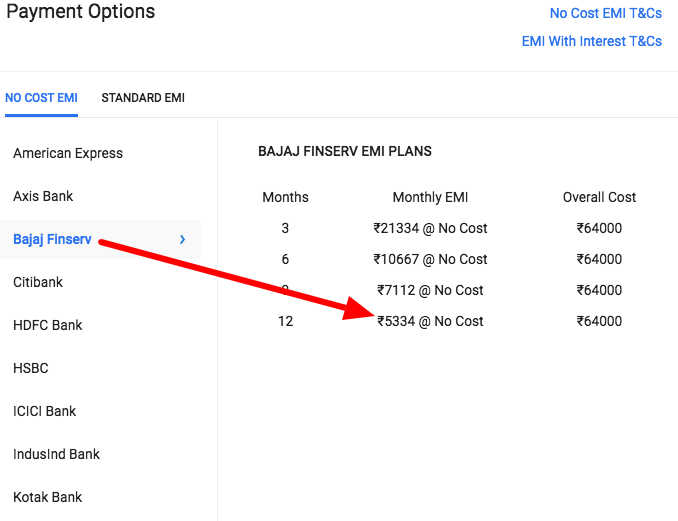This screenshot has width=678, height=521.
Task: Choose HDFC Bank from the bank list
Action: pos(48,325)
